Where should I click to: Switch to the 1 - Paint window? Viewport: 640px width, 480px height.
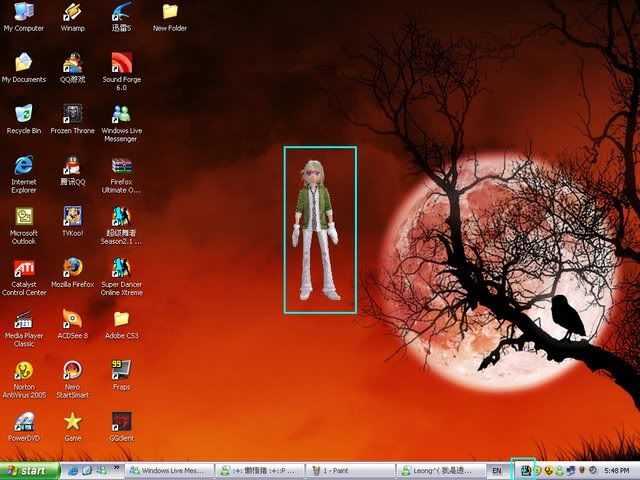(350, 471)
